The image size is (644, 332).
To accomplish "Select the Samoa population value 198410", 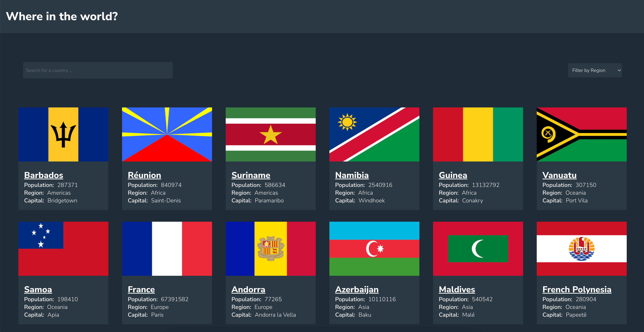I will click(67, 299).
